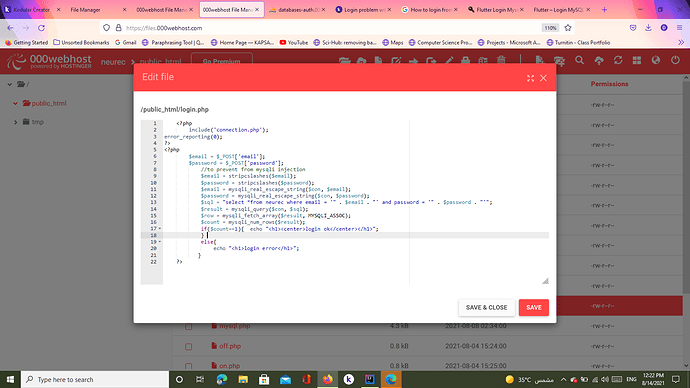Click the Pocket save icon
This screenshot has width=690, height=388.
point(633,28)
